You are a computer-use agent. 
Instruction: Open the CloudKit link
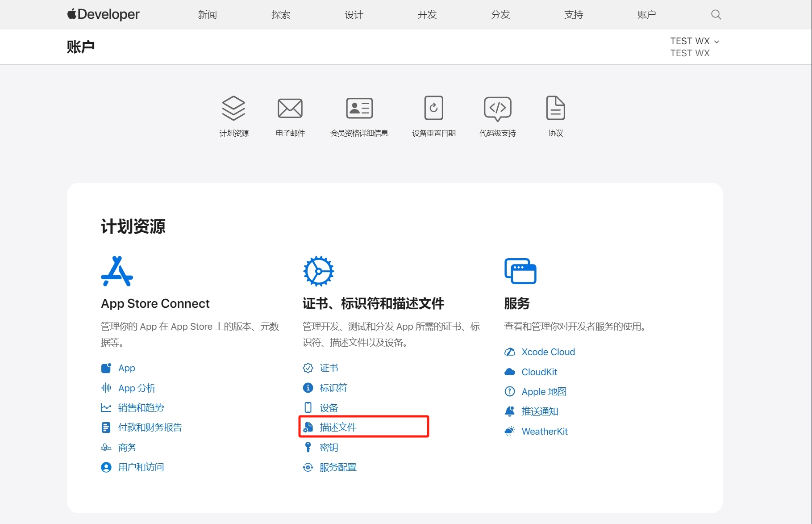[x=539, y=372]
